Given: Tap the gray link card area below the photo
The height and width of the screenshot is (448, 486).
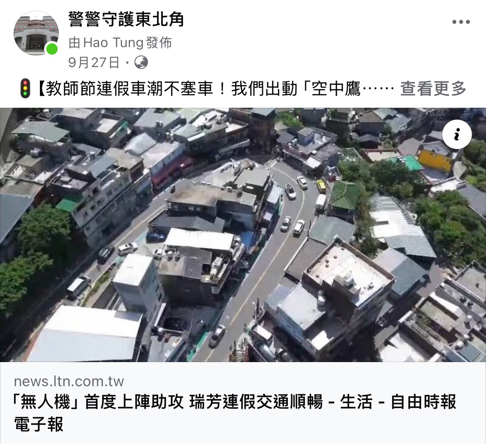Looking at the screenshot, I should click(x=243, y=402).
